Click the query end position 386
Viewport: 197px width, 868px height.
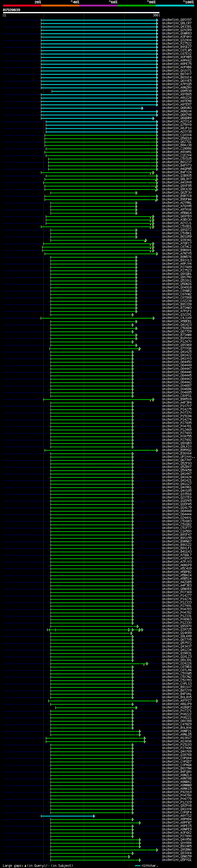click(x=155, y=15)
